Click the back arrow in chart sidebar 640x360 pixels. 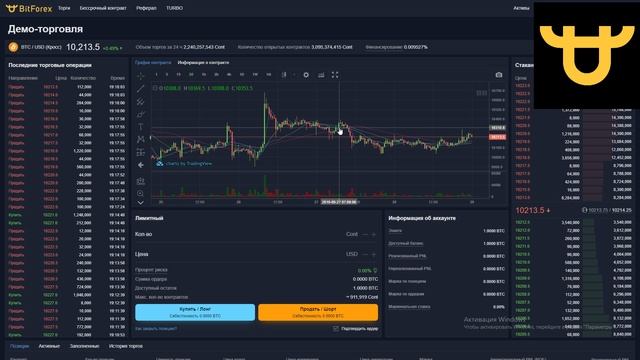(x=140, y=165)
